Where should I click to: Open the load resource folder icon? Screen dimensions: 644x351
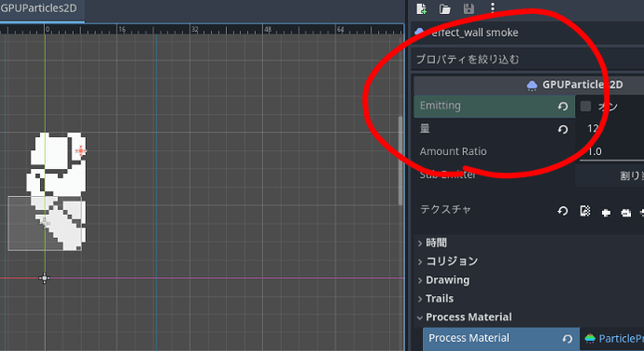445,8
